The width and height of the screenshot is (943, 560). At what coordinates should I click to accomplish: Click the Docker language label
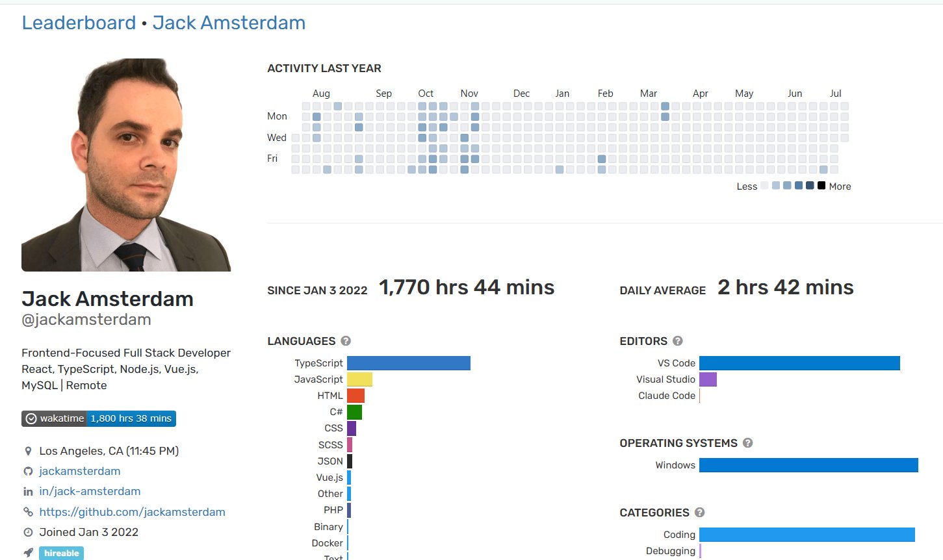pyautogui.click(x=328, y=543)
